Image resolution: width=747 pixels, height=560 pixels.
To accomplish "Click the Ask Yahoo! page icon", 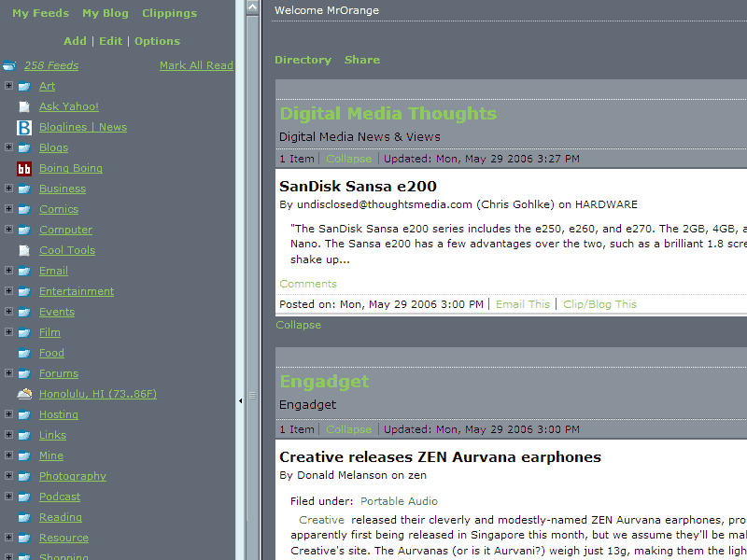I will (24, 106).
